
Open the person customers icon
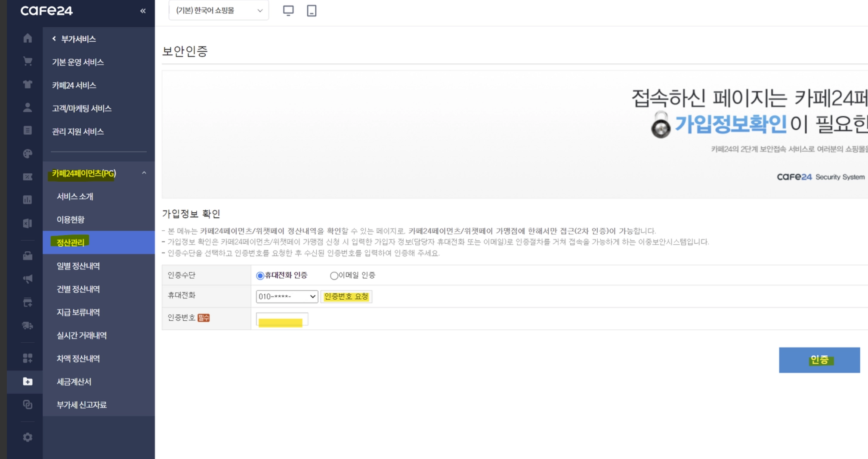click(x=28, y=107)
